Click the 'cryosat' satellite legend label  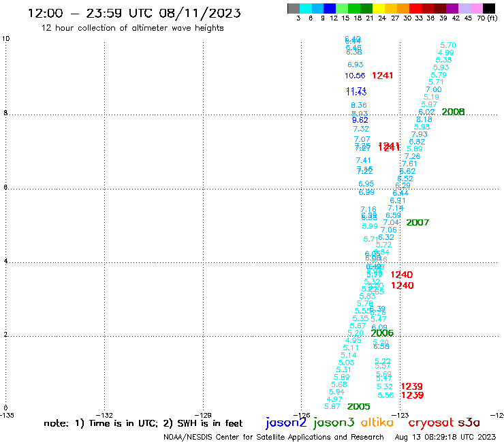pos(431,423)
